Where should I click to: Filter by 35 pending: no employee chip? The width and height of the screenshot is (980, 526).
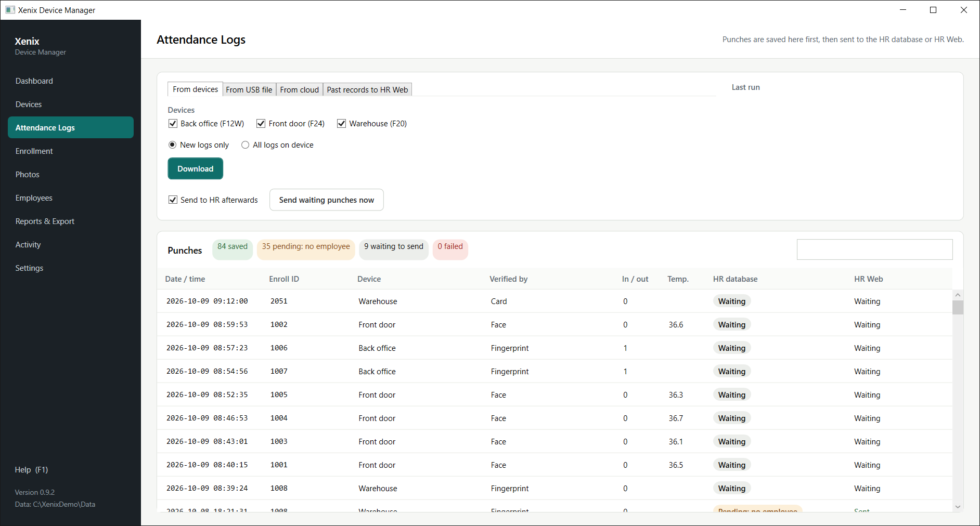click(306, 249)
